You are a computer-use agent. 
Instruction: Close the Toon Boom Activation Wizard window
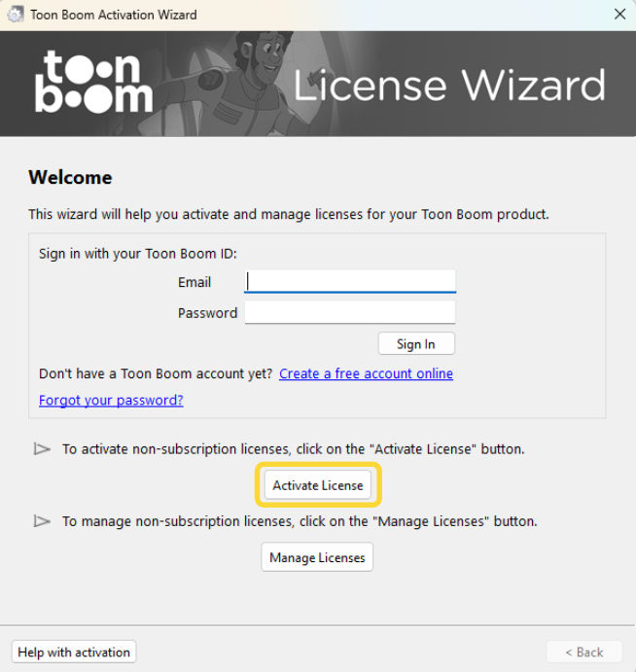[619, 15]
